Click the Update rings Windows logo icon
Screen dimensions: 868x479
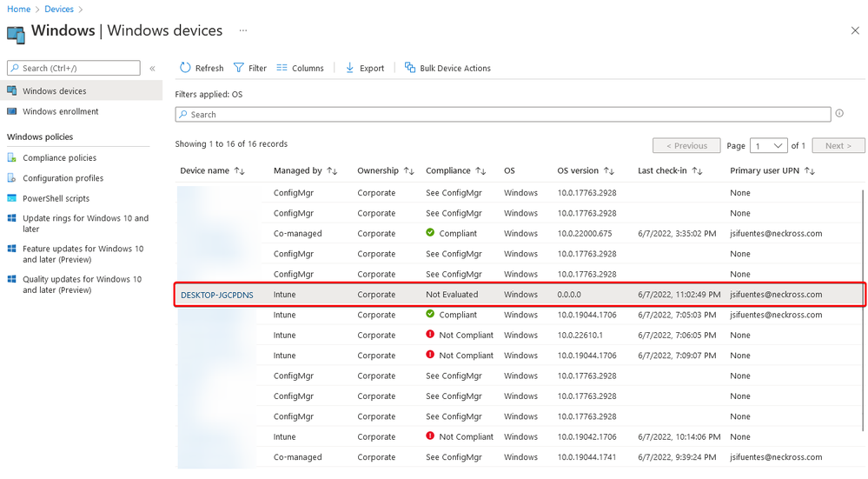[11, 218]
